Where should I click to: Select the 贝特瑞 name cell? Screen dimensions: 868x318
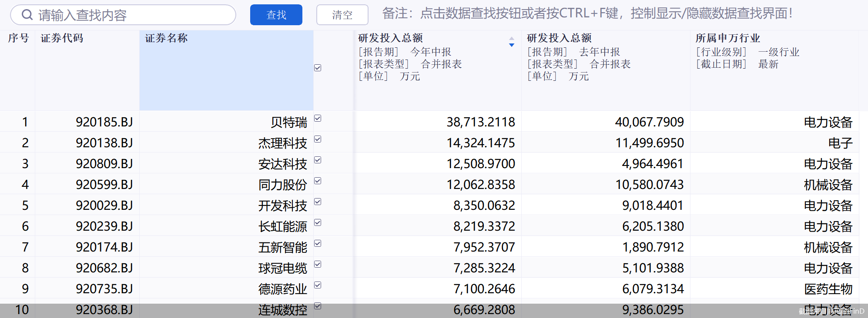tap(226, 121)
